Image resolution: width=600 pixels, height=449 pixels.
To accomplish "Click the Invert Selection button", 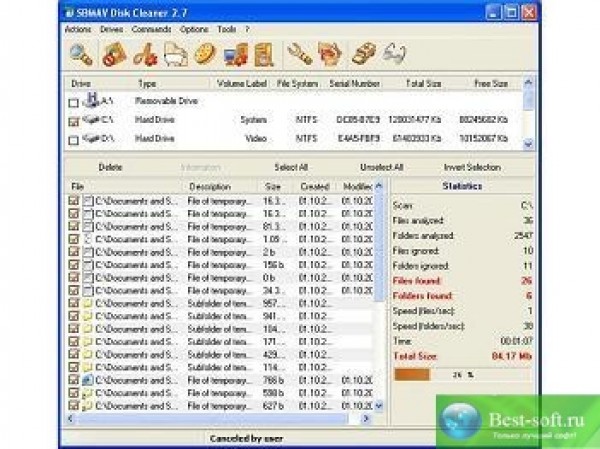I will 472,167.
